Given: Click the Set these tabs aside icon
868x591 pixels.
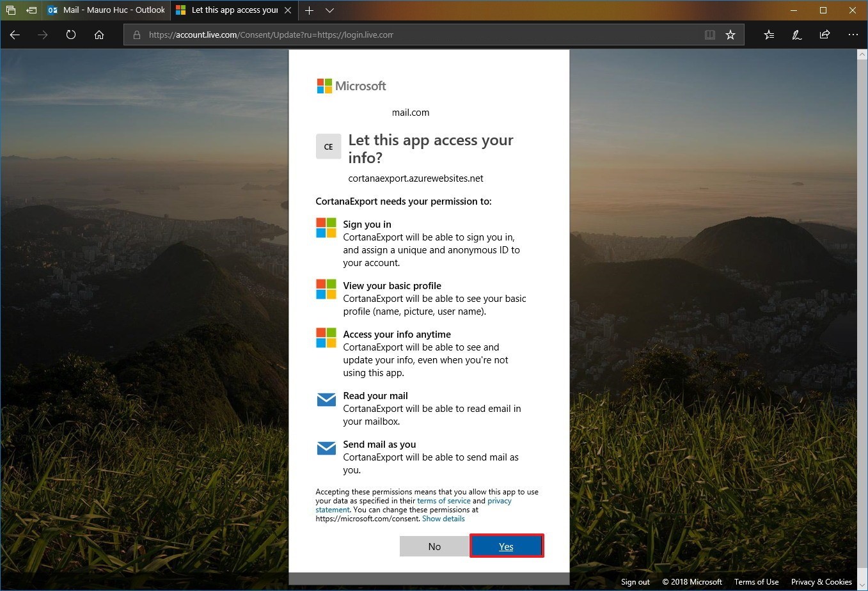Looking at the screenshot, I should click(x=31, y=10).
